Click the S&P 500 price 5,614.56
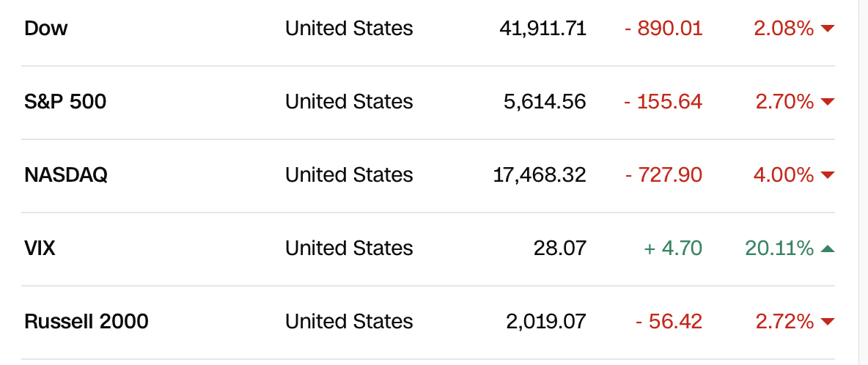 coord(545,102)
